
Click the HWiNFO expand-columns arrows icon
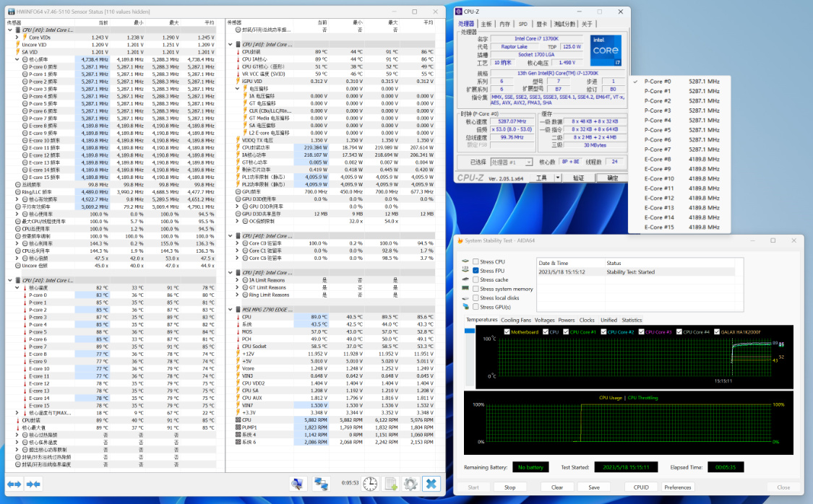pos(14,484)
